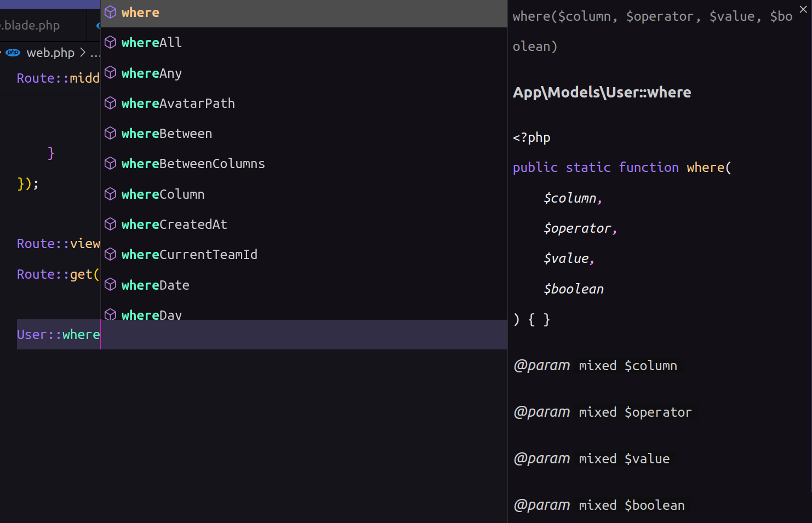Select the whereDay completion item
Image resolution: width=812 pixels, height=523 pixels.
(152, 314)
